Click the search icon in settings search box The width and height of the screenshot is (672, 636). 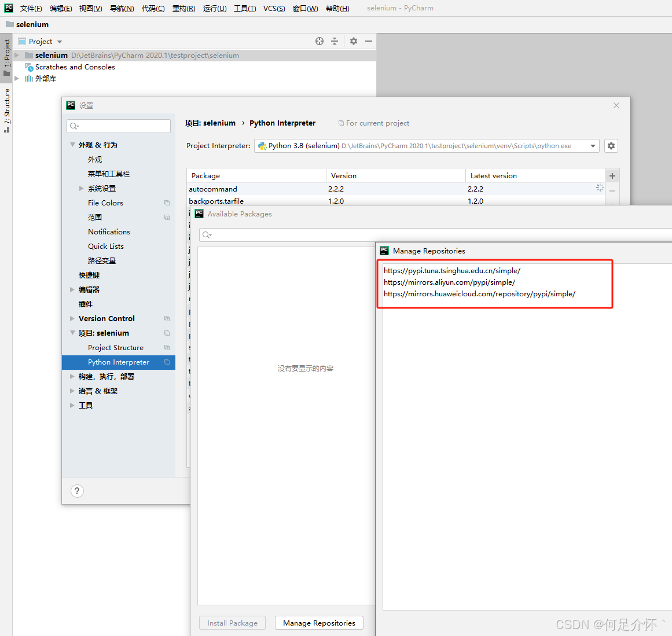pos(74,126)
